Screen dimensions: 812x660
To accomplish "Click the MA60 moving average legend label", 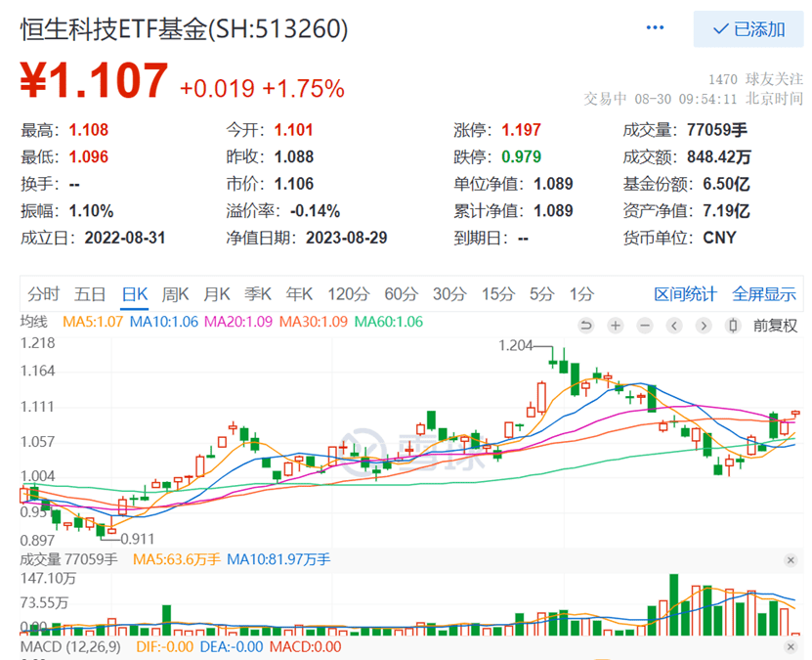I will [388, 322].
